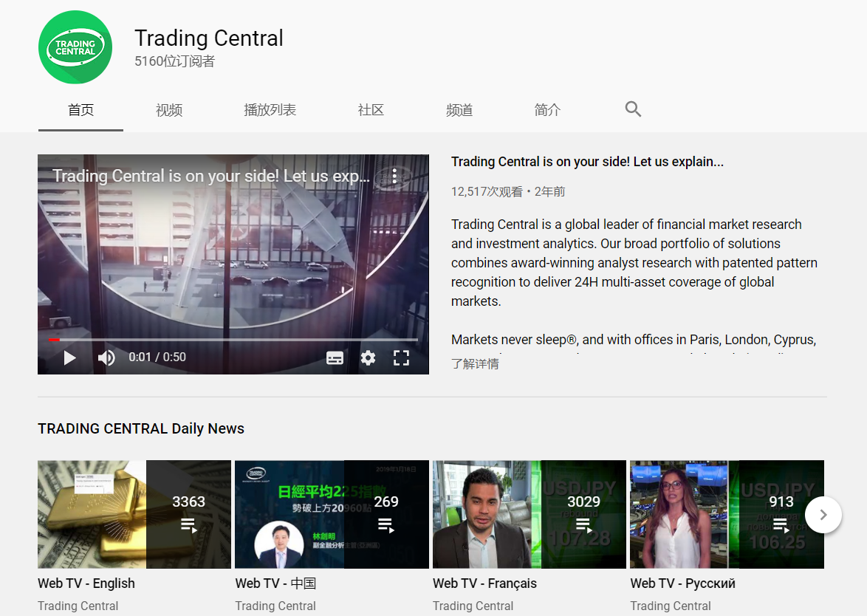Enter fullscreen mode in video player
Screen dimensions: 867x616
[402, 357]
